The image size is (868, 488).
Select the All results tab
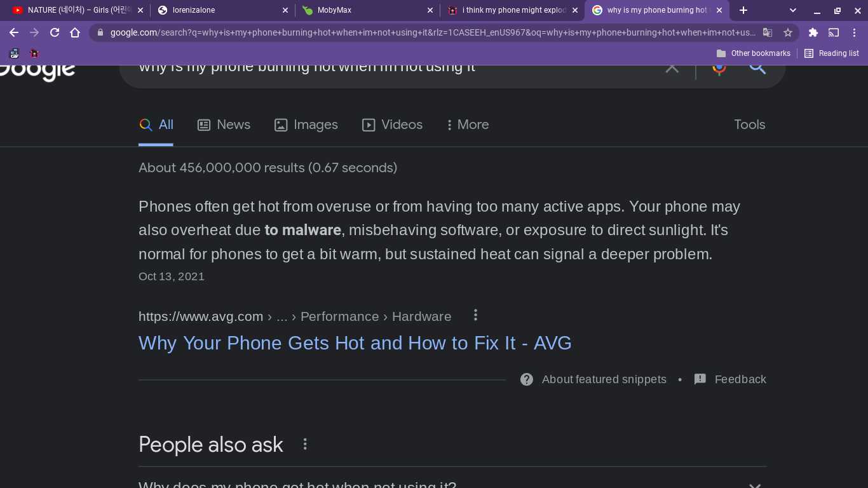(156, 125)
